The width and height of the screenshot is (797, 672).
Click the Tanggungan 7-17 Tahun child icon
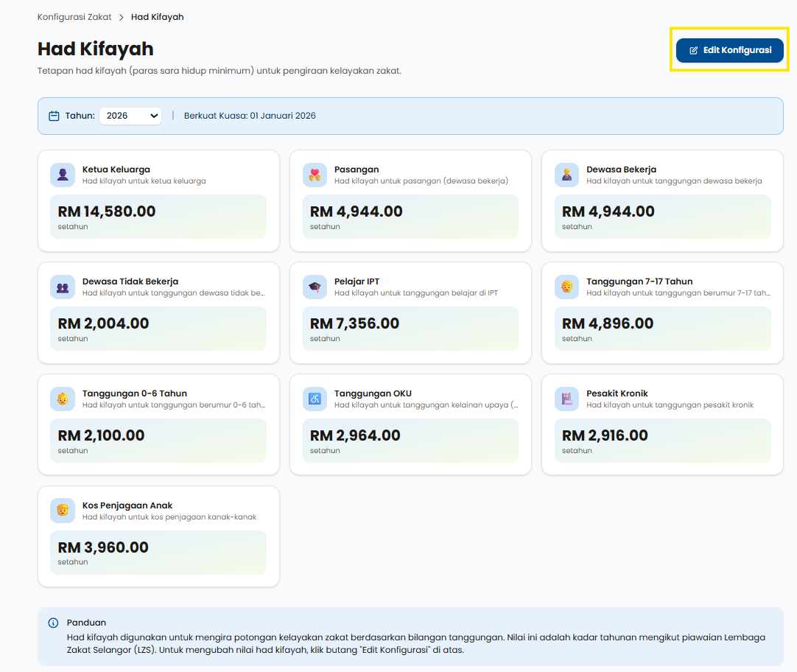pyautogui.click(x=566, y=287)
